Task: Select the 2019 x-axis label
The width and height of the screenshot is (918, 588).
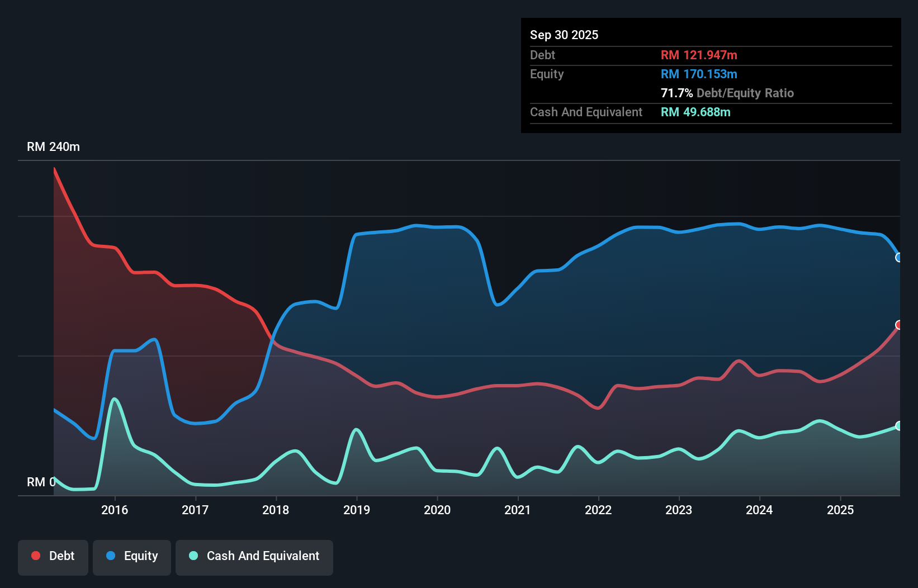Action: 357,510
